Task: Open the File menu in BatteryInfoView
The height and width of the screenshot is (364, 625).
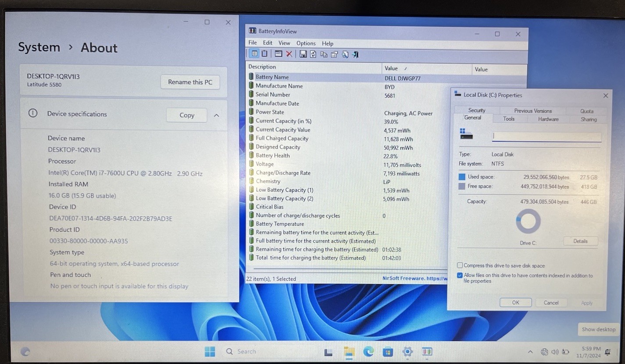Action: (253, 43)
